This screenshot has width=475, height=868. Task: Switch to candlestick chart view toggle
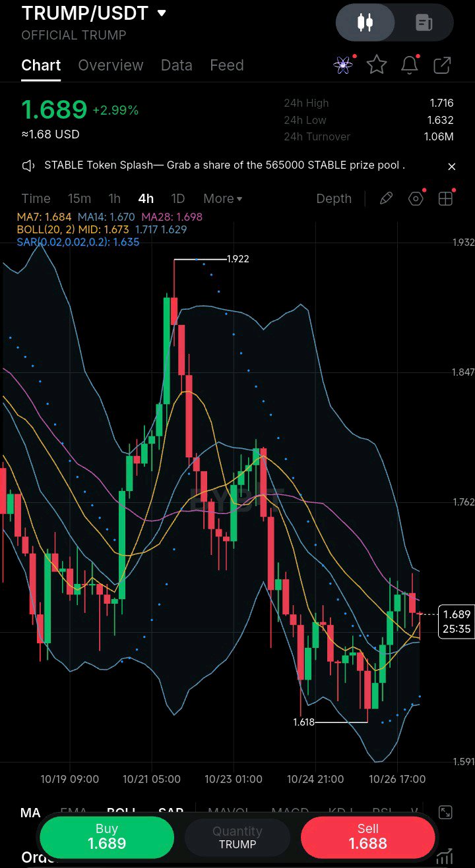(x=365, y=22)
